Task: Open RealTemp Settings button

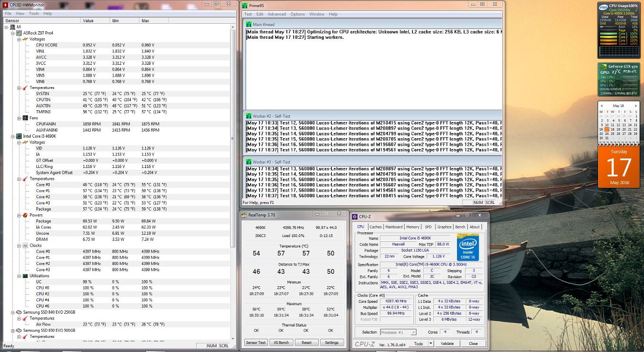Action: (332, 343)
